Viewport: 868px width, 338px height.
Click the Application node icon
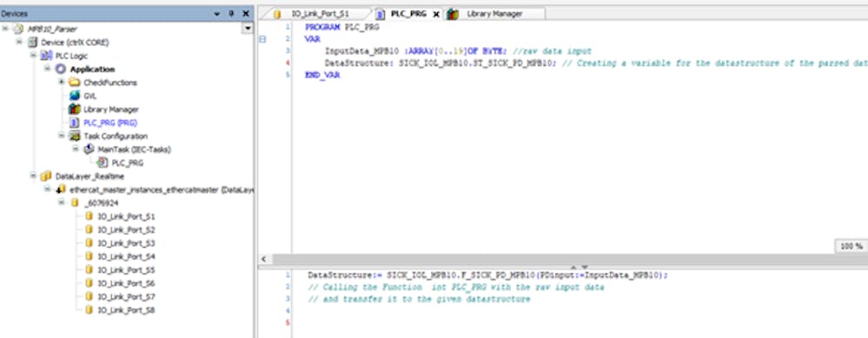click(x=60, y=70)
